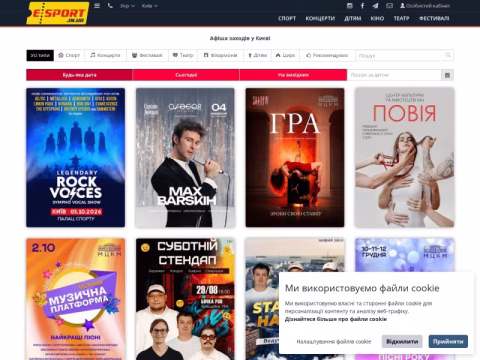Click the Пошук search input field
This screenshot has width=480, height=360.
click(404, 55)
